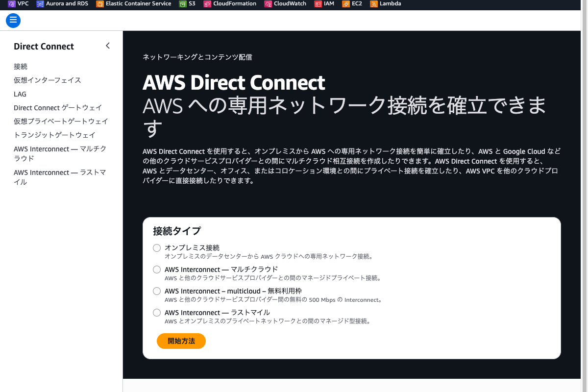Click the 500 Mbps Interconnect description text
588x392 pixels.
click(x=273, y=300)
